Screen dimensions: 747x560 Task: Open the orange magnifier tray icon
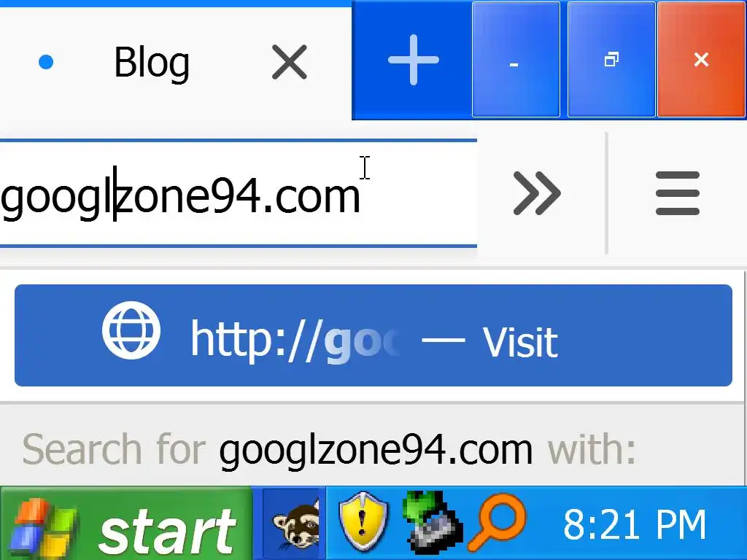coord(498,521)
